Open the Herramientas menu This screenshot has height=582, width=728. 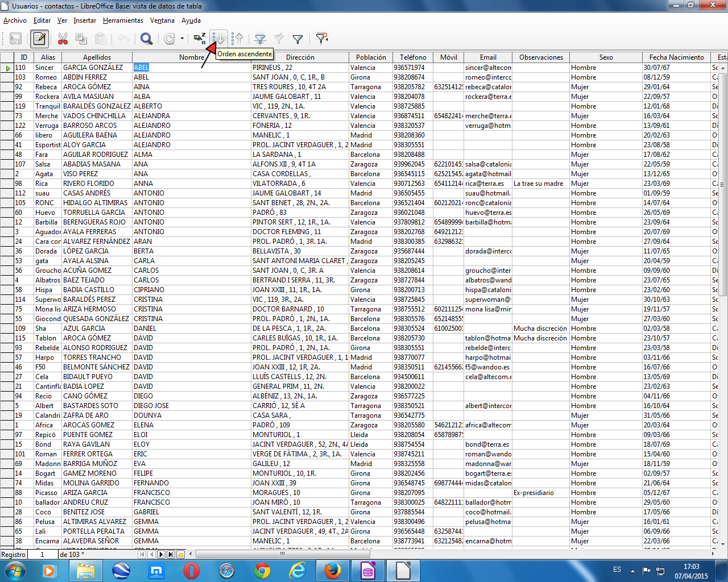[123, 20]
